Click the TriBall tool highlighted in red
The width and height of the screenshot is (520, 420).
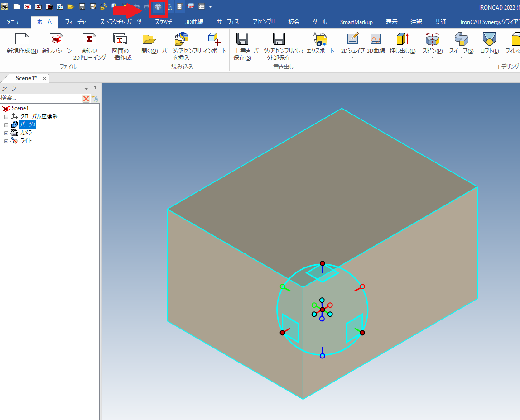click(158, 7)
